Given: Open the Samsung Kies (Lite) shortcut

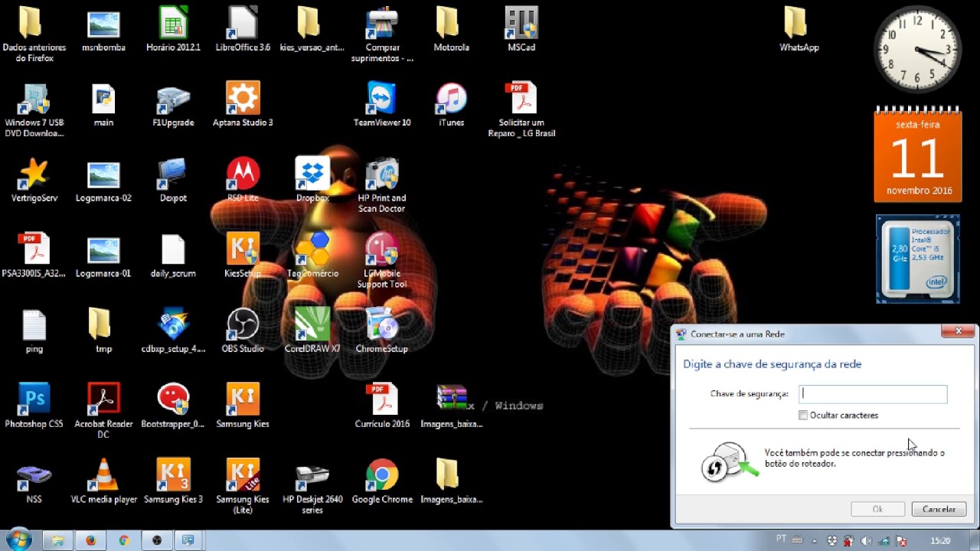Looking at the screenshot, I should point(243,486).
